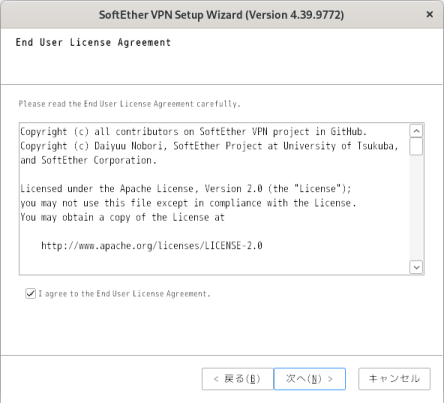Click the "and SoftEther Corporation." line
This screenshot has width=444, height=403.
pos(88,160)
